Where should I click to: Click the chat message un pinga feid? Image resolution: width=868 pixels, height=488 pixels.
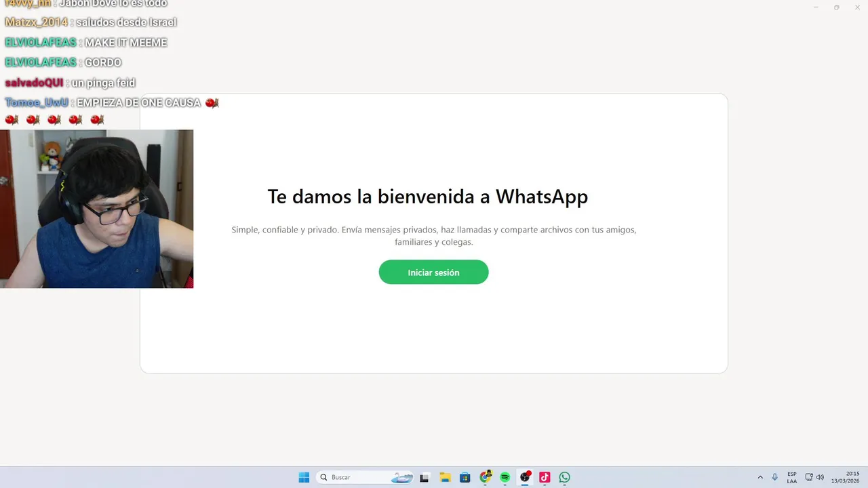click(x=103, y=83)
